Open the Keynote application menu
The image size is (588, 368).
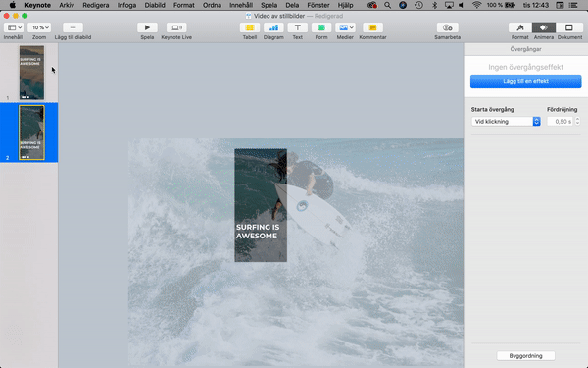pyautogui.click(x=37, y=5)
